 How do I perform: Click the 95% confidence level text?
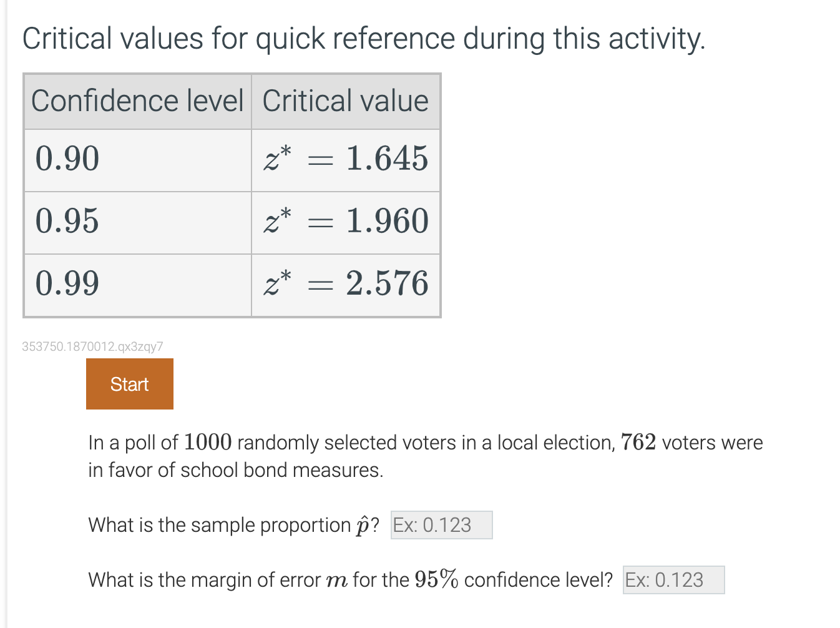437,579
